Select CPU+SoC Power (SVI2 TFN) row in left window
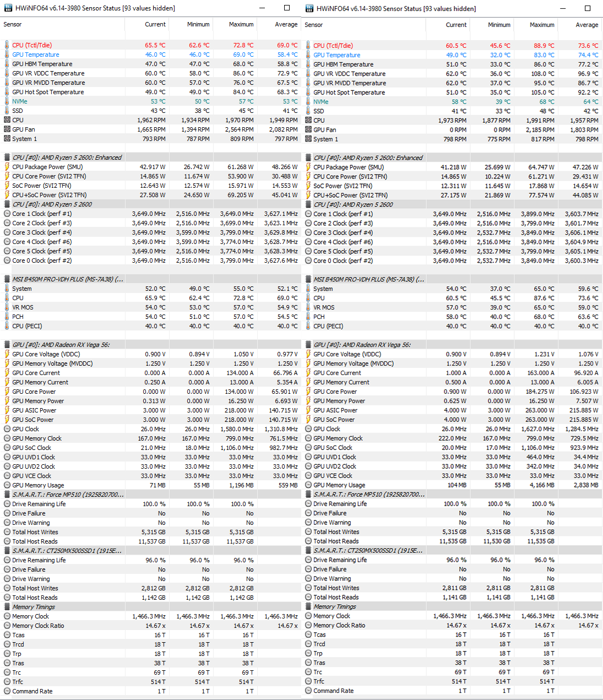 pos(150,195)
